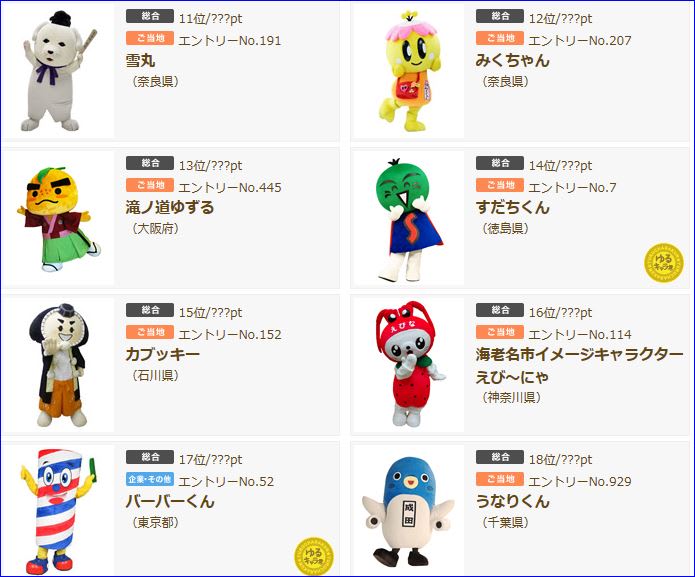Open the みくちゃん name link

[x=512, y=60]
